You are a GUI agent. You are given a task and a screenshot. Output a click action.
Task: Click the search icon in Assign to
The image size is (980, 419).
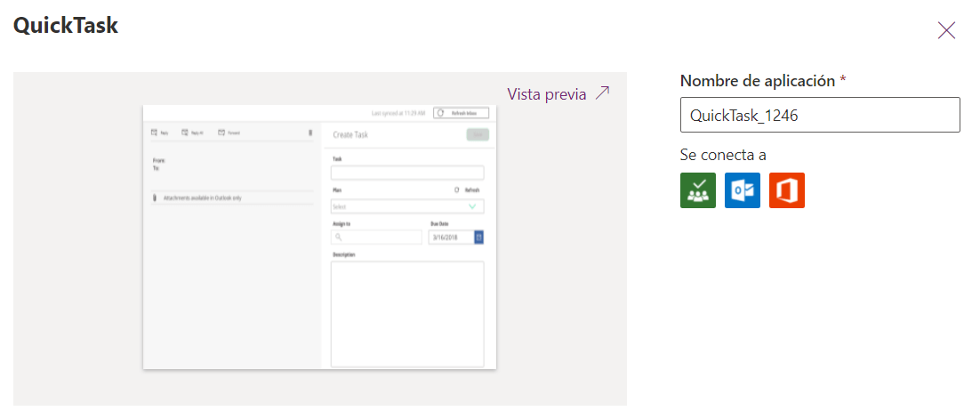pos(339,238)
